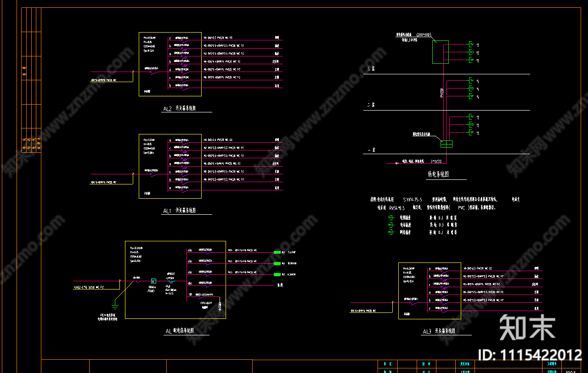Screen dimensions: 588x373
Task: Click the grounding symbol below AL incoming line
Action: tap(115, 306)
